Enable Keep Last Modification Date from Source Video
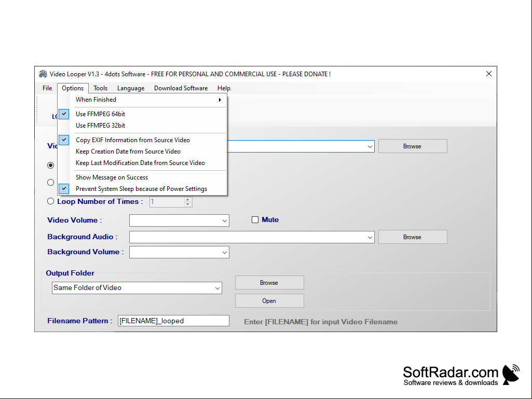The image size is (532, 399). 142,163
